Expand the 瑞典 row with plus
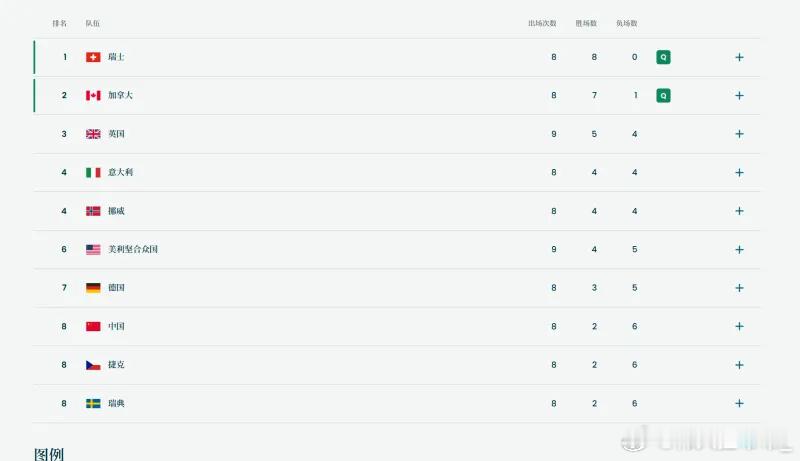The width and height of the screenshot is (800, 461). point(739,403)
